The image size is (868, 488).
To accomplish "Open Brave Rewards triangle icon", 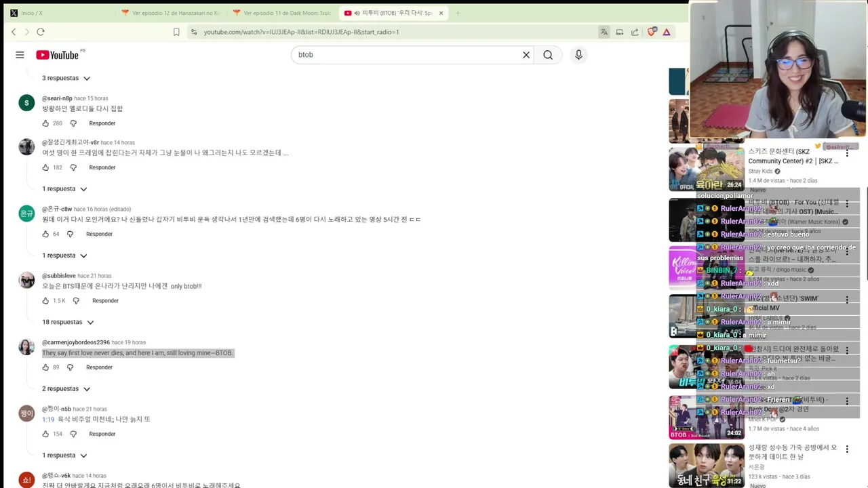I will 667,32.
